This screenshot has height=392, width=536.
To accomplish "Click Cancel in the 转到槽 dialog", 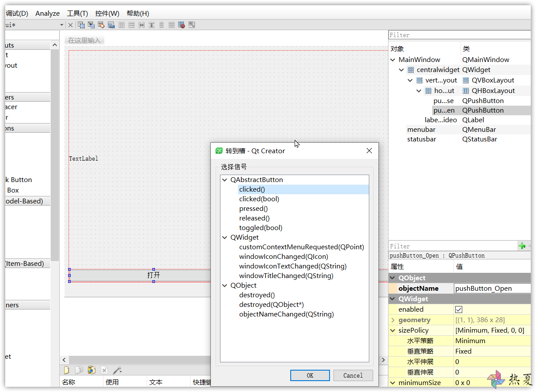I will (x=353, y=375).
